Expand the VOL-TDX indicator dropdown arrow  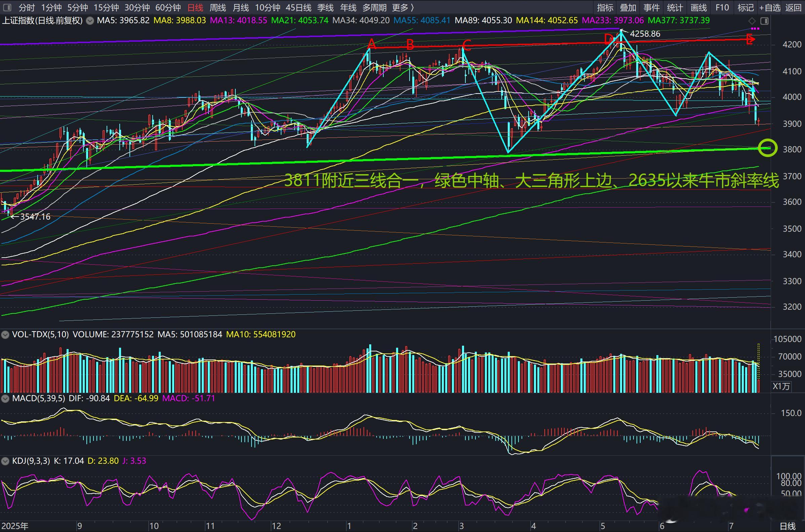[x=5, y=335]
